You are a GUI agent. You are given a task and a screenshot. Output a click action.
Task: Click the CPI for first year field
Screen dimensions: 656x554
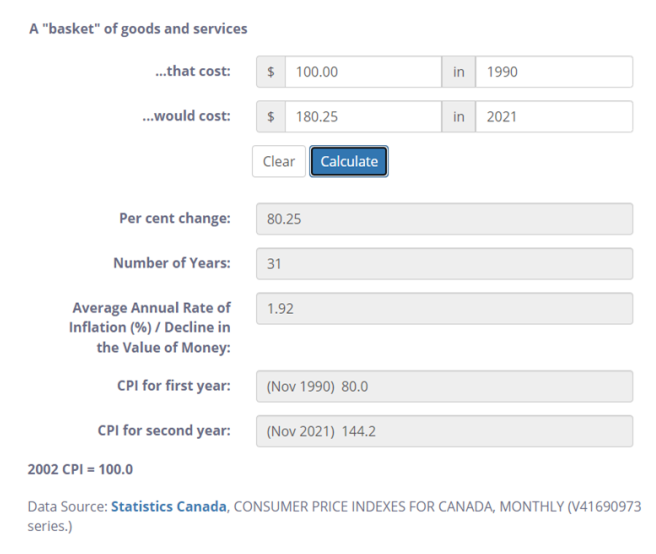[x=444, y=386]
